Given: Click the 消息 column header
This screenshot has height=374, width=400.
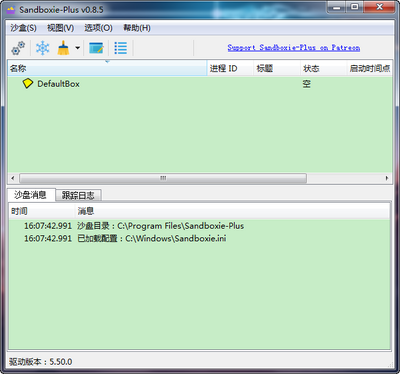Looking at the screenshot, I should tap(232, 211).
